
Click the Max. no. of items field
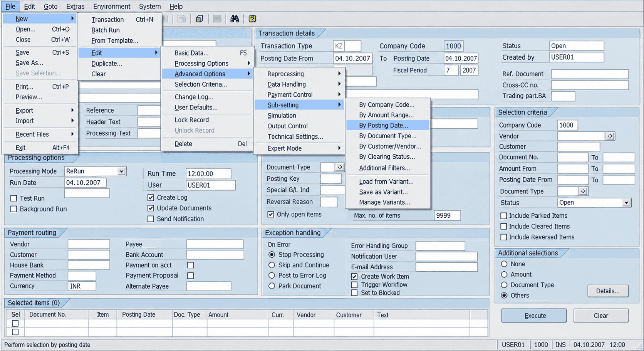point(447,215)
